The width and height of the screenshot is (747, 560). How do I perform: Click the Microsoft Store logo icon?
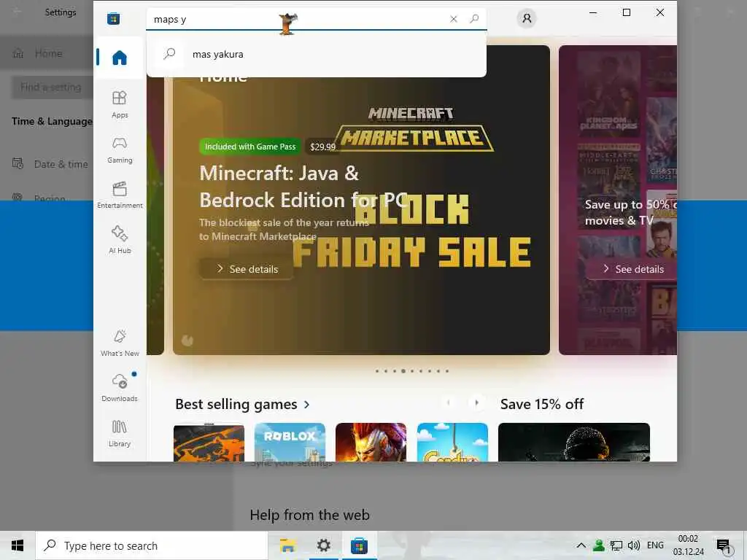click(x=113, y=18)
